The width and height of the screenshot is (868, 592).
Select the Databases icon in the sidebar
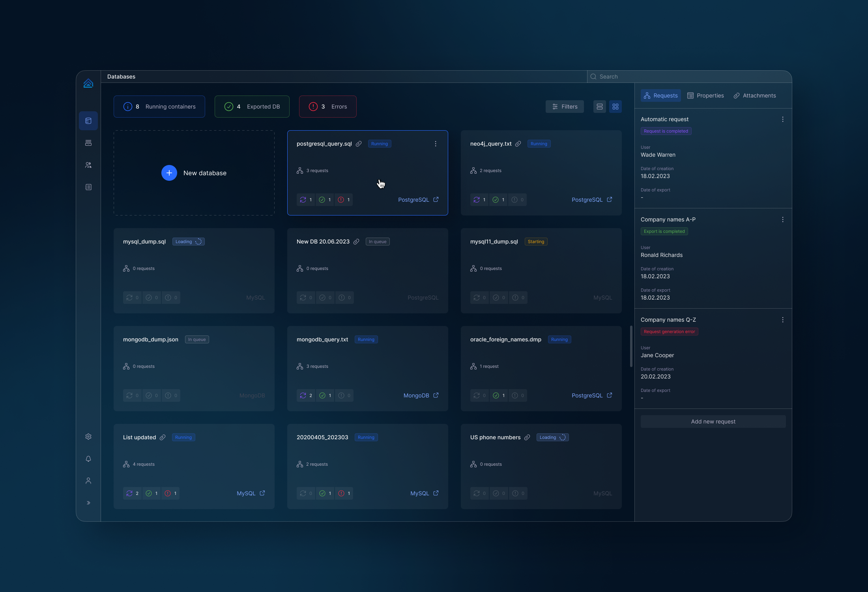(88, 121)
